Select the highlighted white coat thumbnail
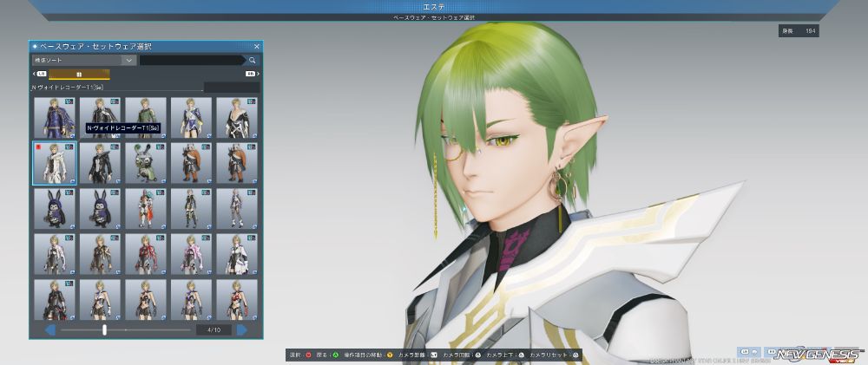Image resolution: width=868 pixels, height=365 pixels. pos(54,163)
